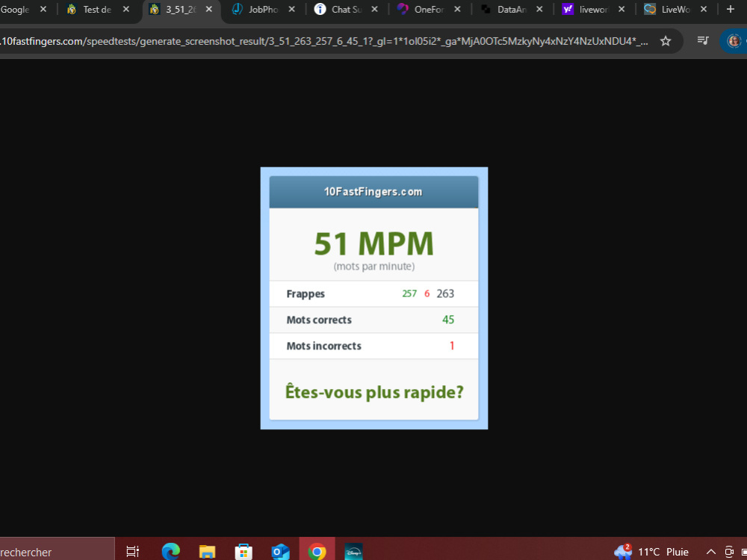
Task: Click the Meet Now camera tray icon
Action: (729, 552)
